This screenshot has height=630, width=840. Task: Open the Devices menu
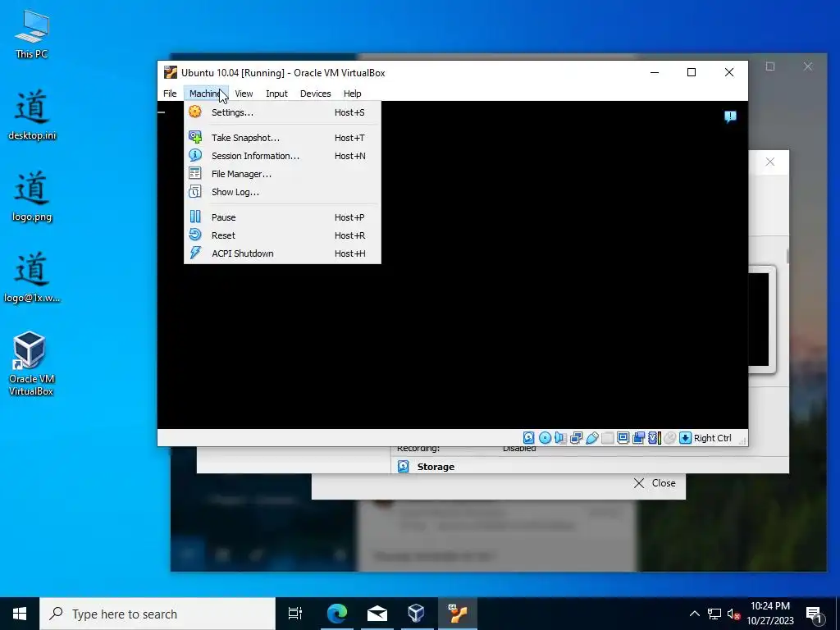(316, 94)
